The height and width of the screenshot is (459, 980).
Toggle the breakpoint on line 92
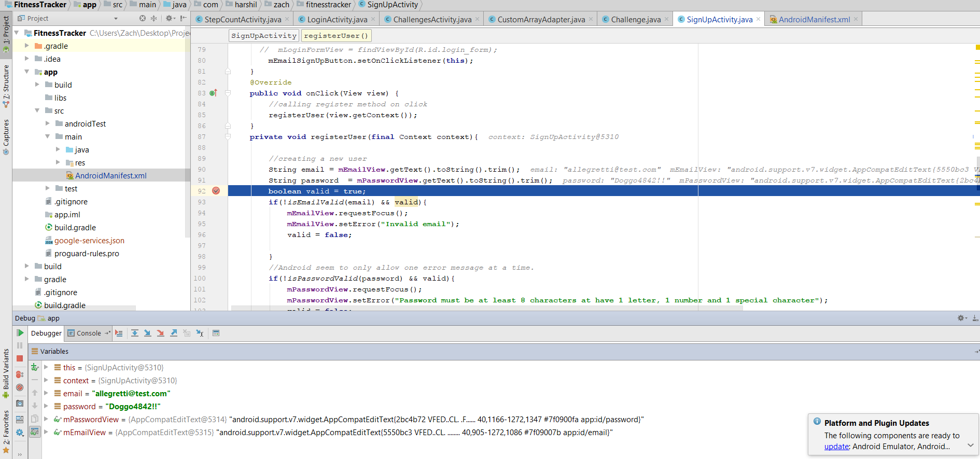216,191
